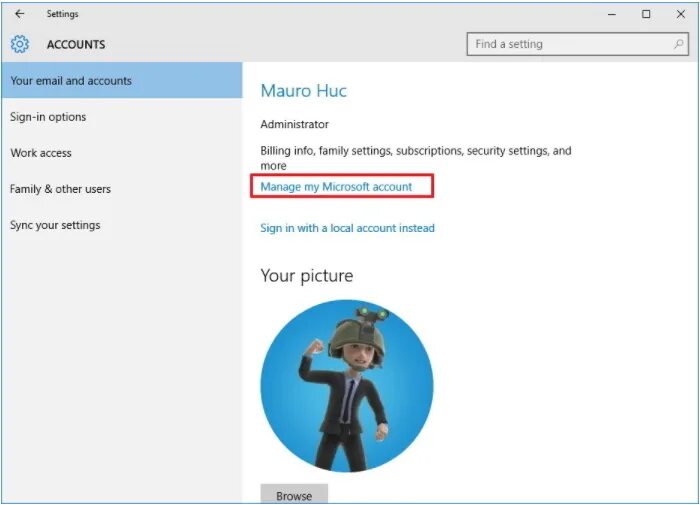Click Manage my Microsoft account link
Viewport: 700px width, 505px height.
point(336,187)
